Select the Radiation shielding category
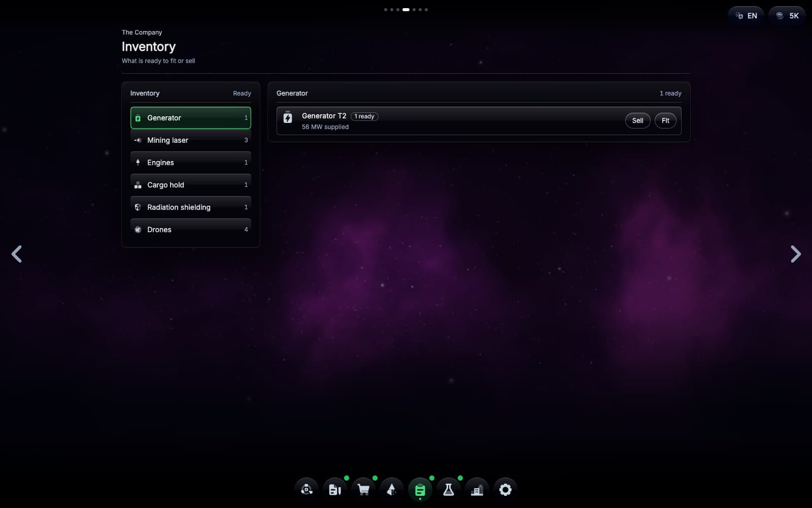812x508 pixels. tap(191, 207)
